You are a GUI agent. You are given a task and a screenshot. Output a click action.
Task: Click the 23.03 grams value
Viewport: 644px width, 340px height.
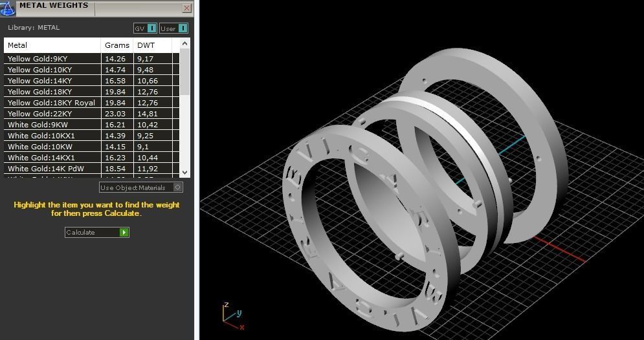point(115,114)
